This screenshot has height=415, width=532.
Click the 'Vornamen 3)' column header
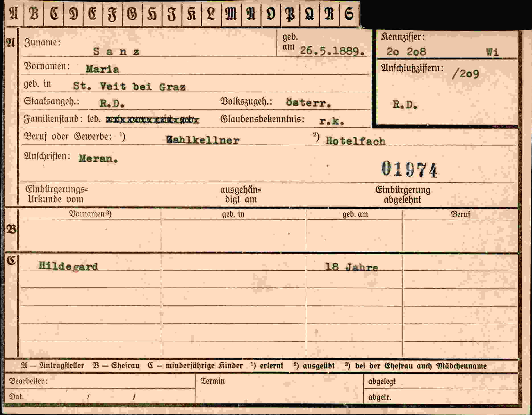coord(90,214)
